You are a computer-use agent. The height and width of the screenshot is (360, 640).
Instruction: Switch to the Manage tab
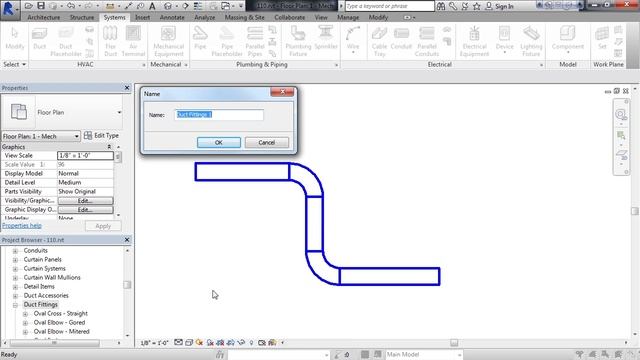[348, 18]
